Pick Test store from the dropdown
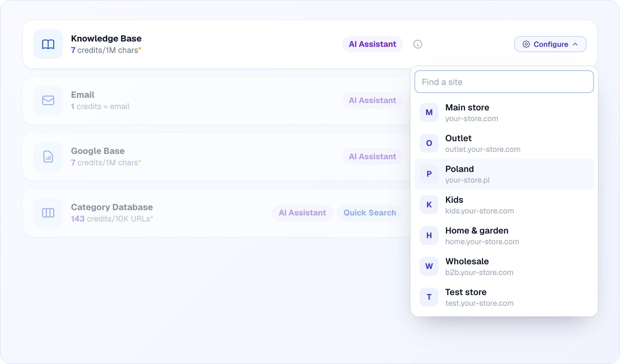 (x=504, y=297)
